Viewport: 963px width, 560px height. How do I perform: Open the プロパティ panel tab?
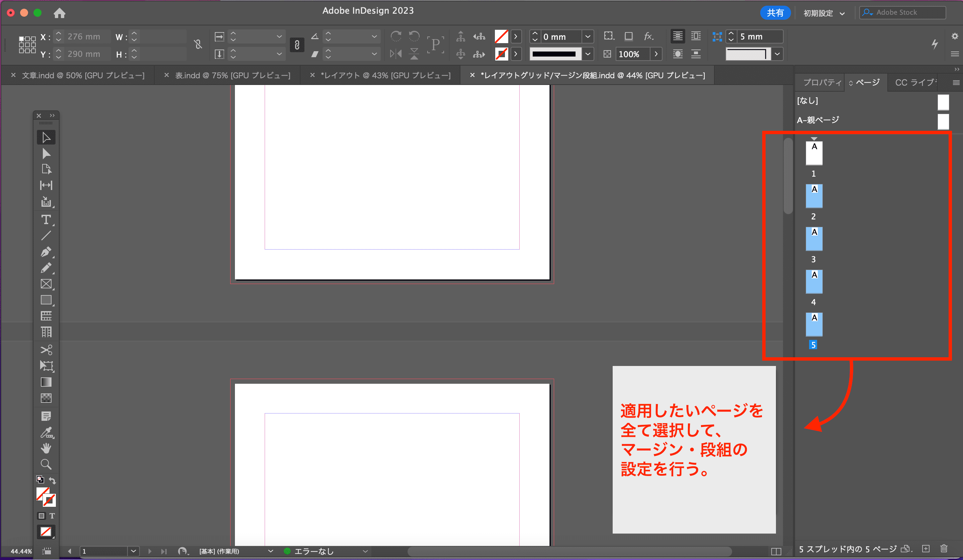tap(822, 83)
